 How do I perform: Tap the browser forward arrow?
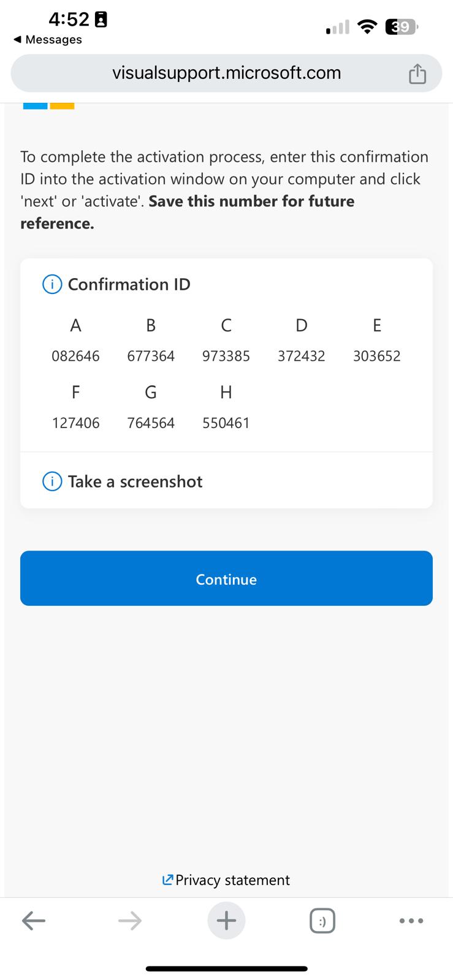tap(130, 920)
